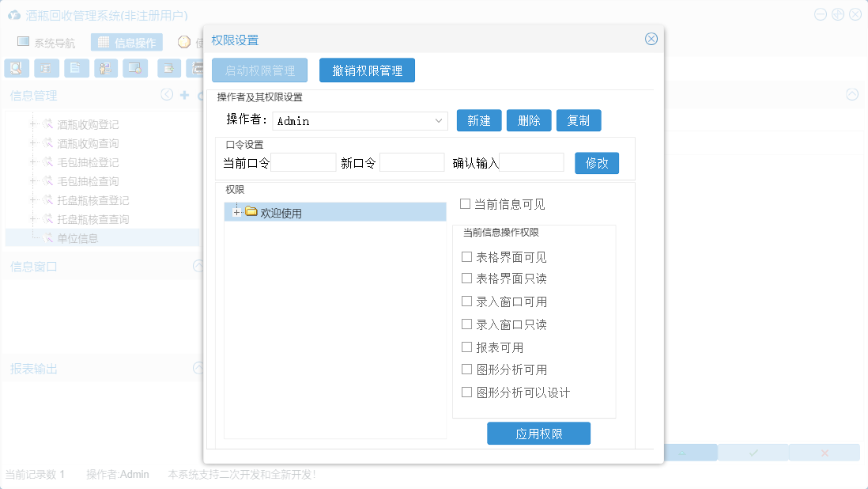Image resolution: width=868 pixels, height=489 pixels.
Task: Collapse 信息管理 panel with the left chevron icon
Action: click(x=167, y=95)
